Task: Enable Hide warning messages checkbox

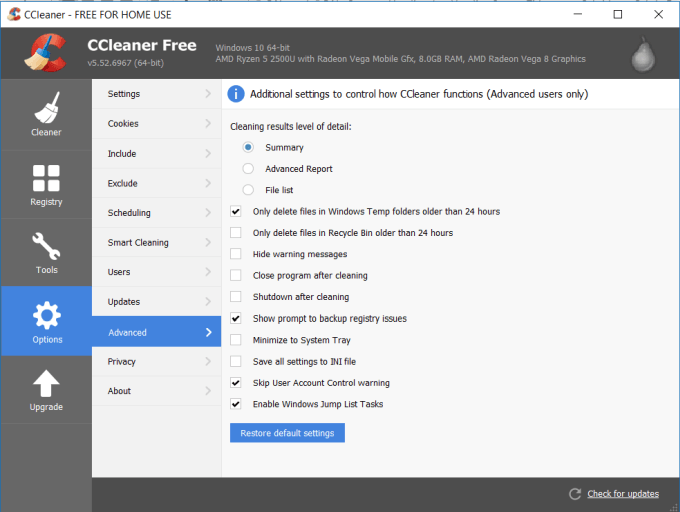Action: (x=236, y=254)
